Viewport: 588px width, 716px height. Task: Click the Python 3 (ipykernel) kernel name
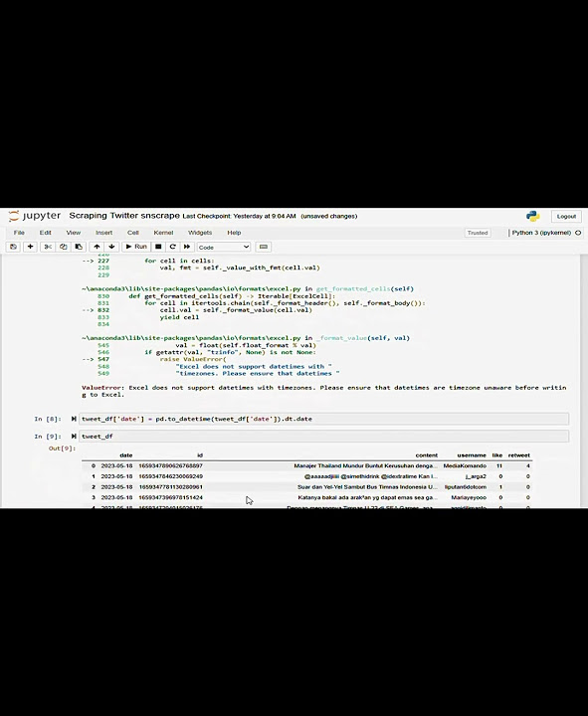tap(541, 233)
